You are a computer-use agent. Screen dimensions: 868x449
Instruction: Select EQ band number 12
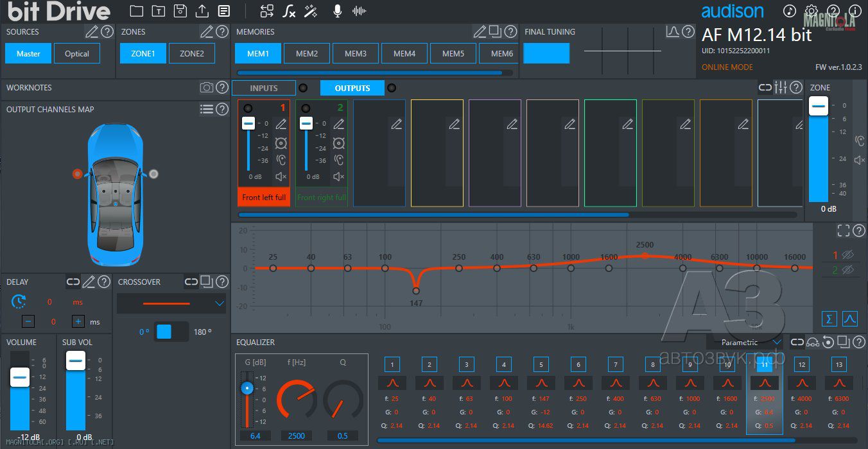click(802, 365)
